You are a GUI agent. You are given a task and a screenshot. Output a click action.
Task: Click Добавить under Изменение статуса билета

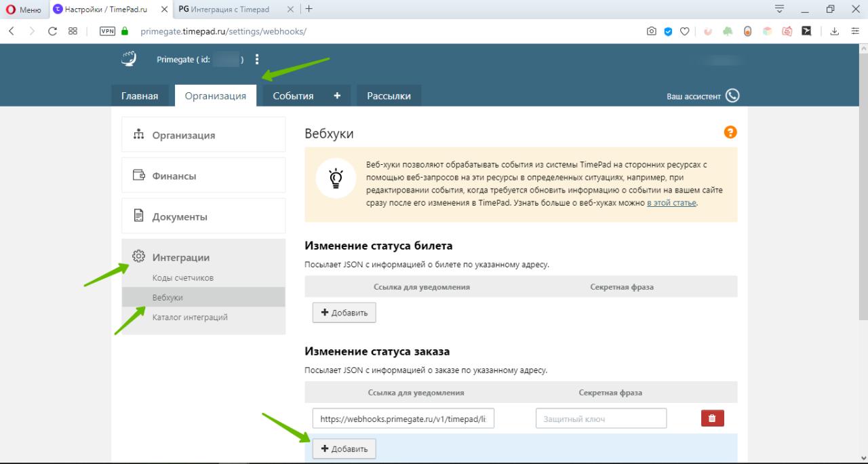click(344, 313)
